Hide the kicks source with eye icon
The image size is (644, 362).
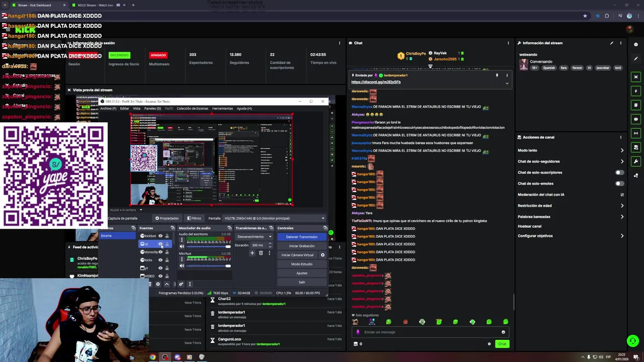click(160, 260)
